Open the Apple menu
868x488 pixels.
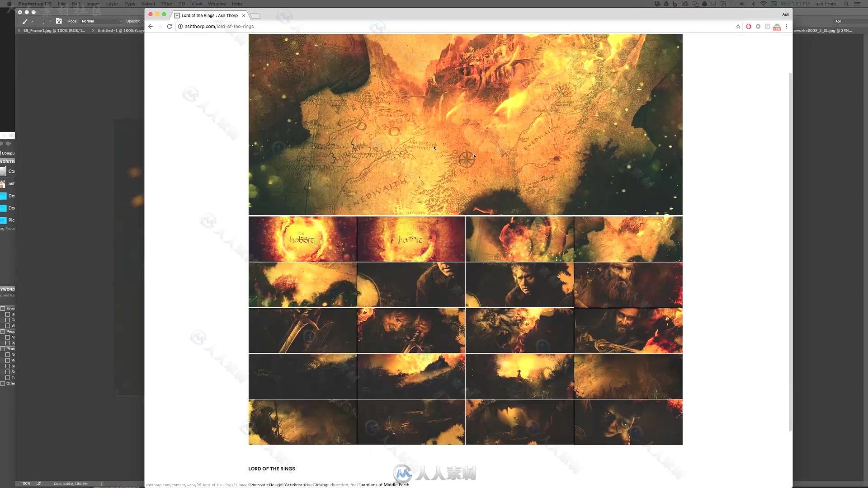click(x=9, y=4)
